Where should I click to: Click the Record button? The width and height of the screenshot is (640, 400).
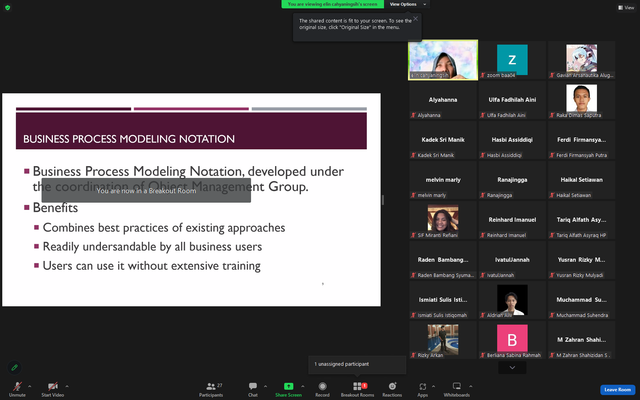322,389
